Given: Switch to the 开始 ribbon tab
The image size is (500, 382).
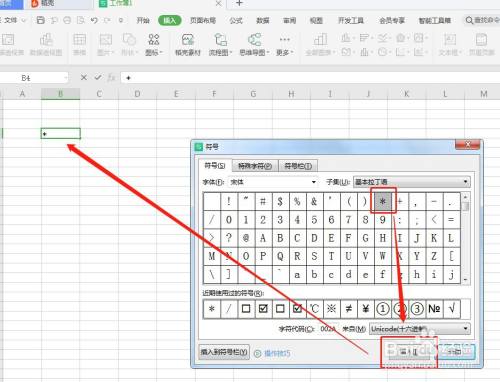Looking at the screenshot, I should [x=143, y=20].
